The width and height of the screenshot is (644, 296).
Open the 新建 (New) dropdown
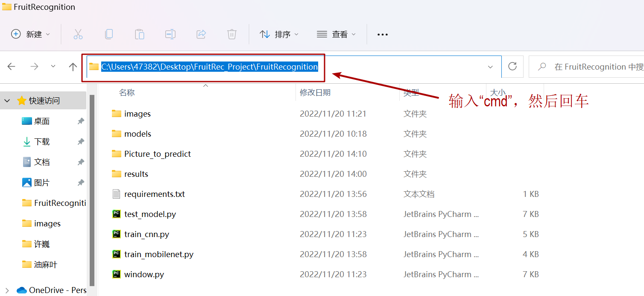(30, 34)
